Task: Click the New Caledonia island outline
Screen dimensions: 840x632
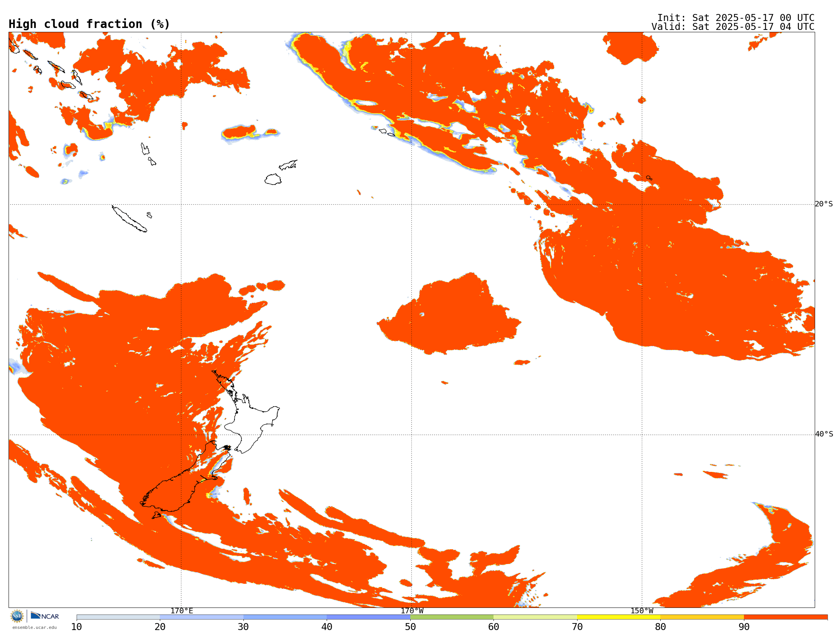Action: (129, 219)
